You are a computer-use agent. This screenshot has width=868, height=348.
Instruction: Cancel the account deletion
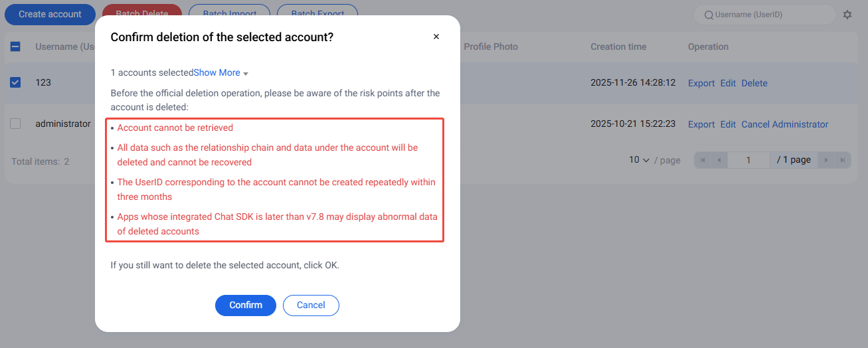[x=311, y=305]
